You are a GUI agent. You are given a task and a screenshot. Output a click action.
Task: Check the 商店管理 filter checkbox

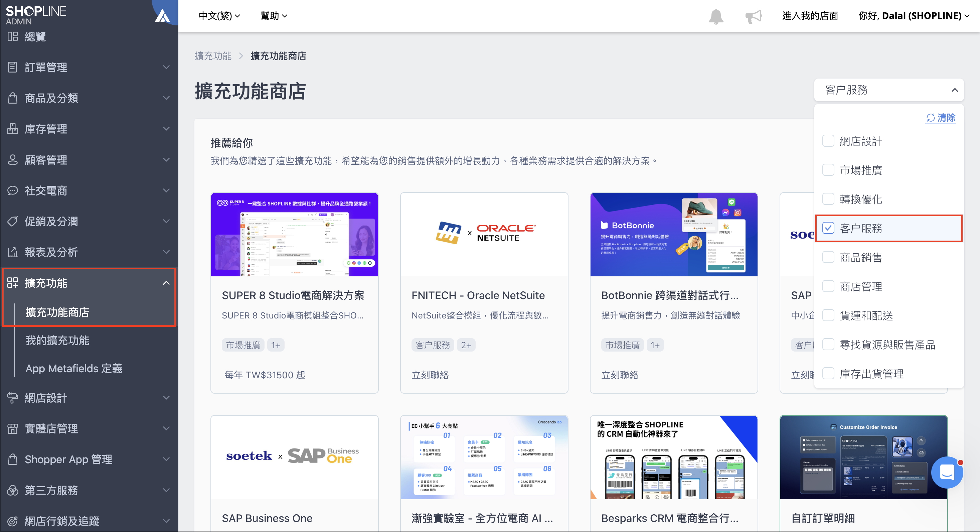[828, 286]
